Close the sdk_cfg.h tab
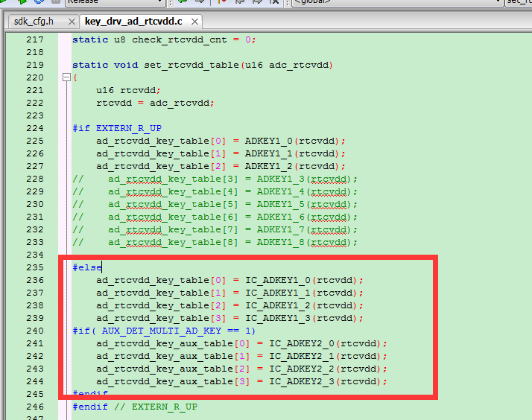Image resolution: width=532 pixels, height=420 pixels. coord(72,22)
